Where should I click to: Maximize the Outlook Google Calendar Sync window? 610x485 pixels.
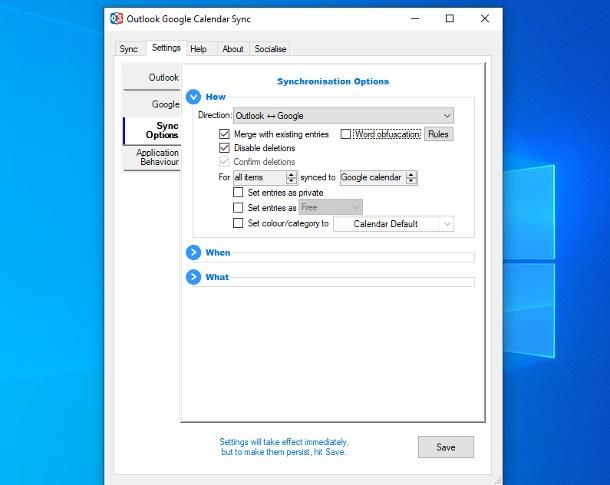tap(450, 18)
